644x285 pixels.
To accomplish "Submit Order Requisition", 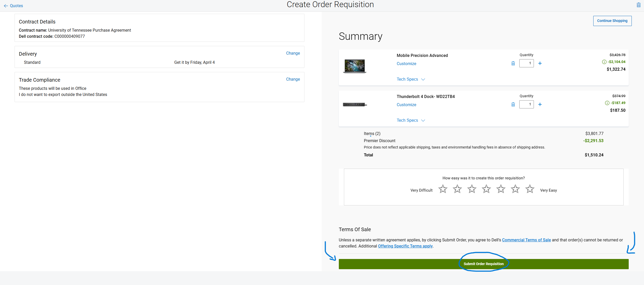I will tap(483, 264).
